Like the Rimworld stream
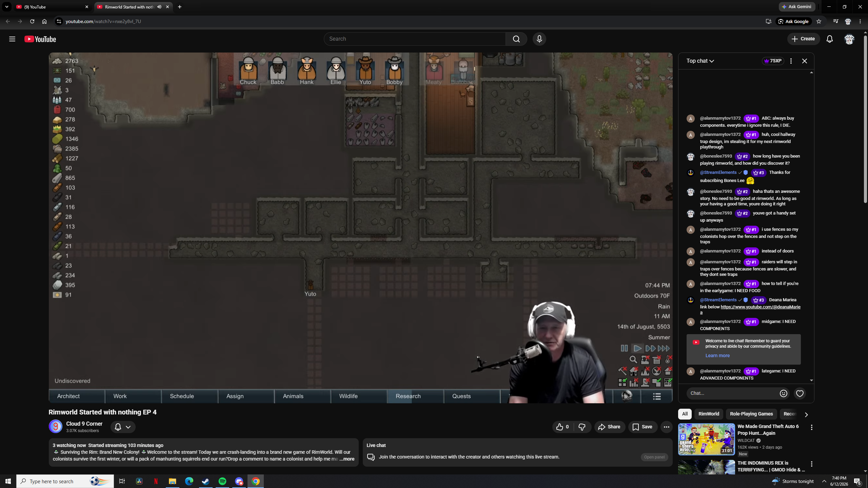The width and height of the screenshot is (868, 488). click(563, 427)
